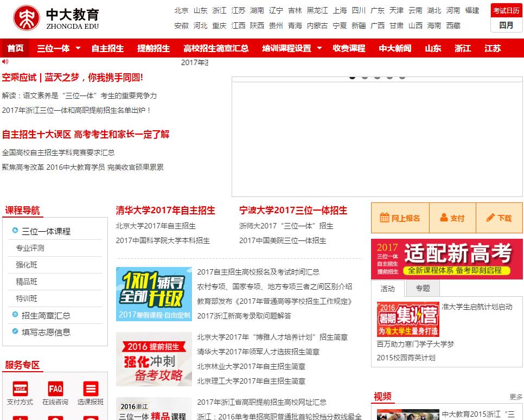
Task: Click the 支付 button
Action: (452, 218)
